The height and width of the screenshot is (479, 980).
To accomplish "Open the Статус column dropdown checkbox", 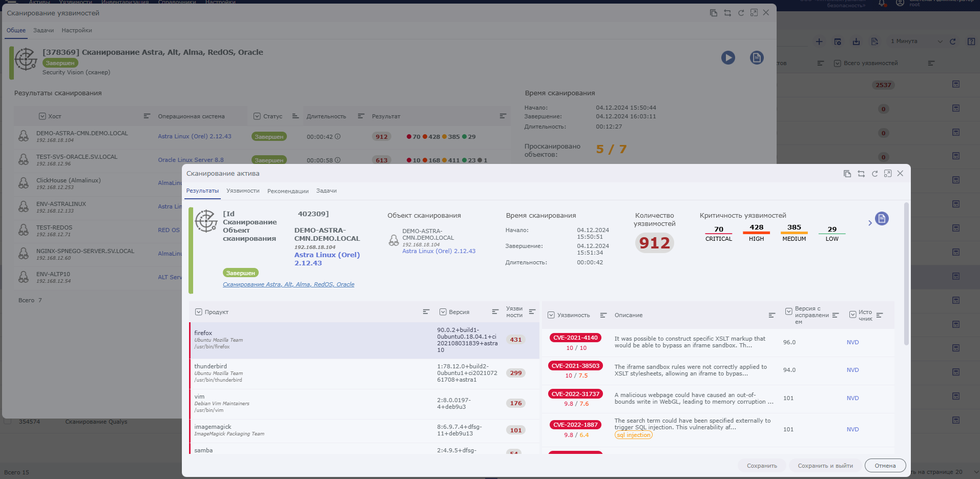I will (x=257, y=116).
